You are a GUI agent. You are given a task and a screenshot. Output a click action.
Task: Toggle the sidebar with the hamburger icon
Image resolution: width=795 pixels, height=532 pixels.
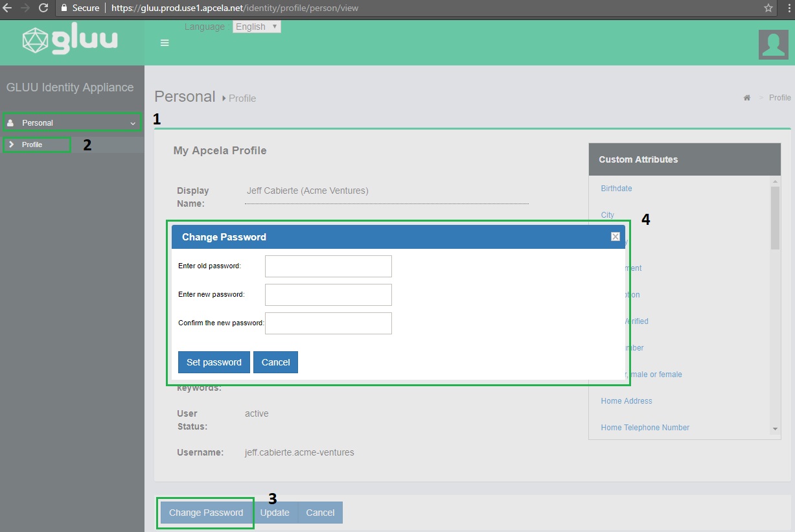click(x=165, y=43)
